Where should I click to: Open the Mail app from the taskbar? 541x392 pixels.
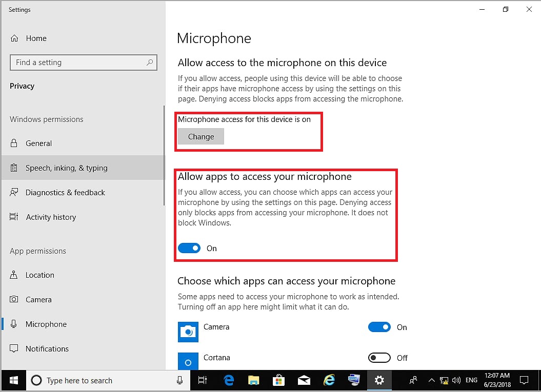click(x=304, y=380)
